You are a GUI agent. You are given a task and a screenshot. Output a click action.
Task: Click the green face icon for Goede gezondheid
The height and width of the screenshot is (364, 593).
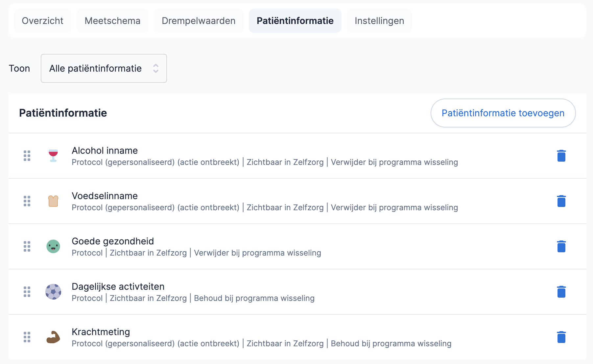(x=53, y=246)
